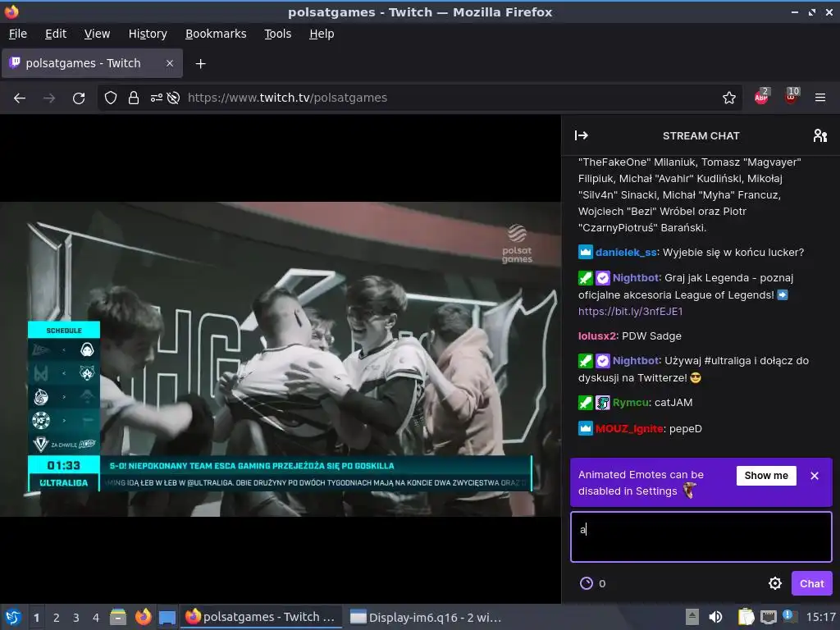This screenshot has height=630, width=840.
Task: Open clipboard manager tray icon
Action: point(746,617)
